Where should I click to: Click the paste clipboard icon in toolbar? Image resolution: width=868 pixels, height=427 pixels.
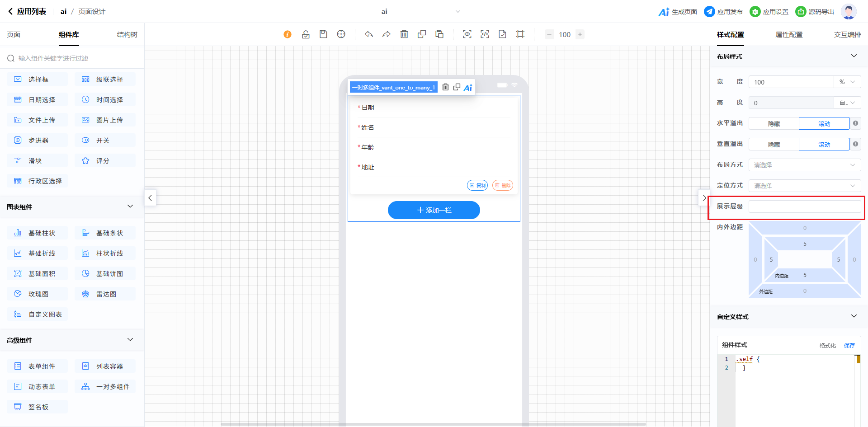[439, 34]
